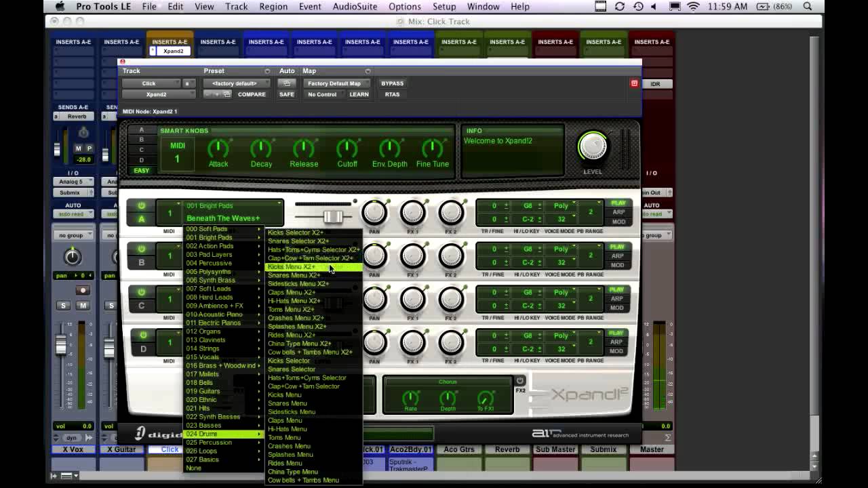Image resolution: width=868 pixels, height=488 pixels.
Task: Open X Vox no group dropdown
Action: tap(73, 235)
